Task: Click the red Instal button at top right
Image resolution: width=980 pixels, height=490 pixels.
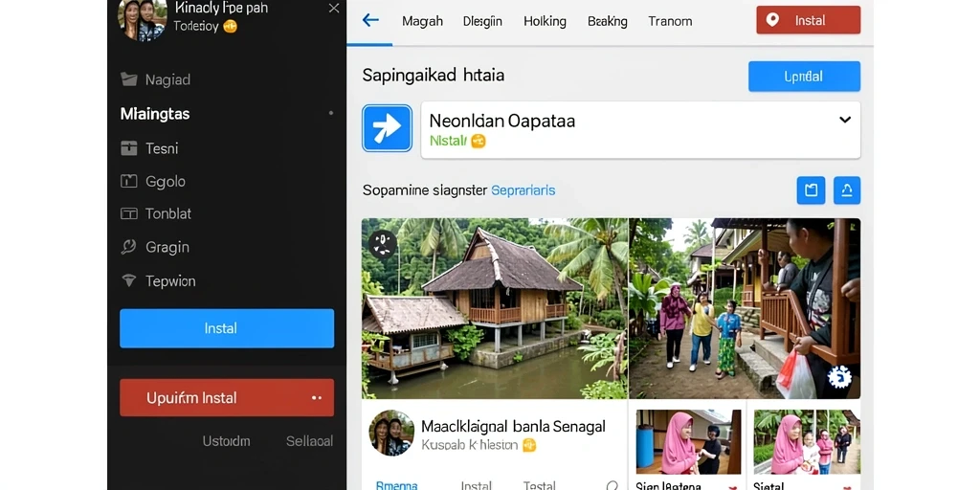Action: click(808, 20)
